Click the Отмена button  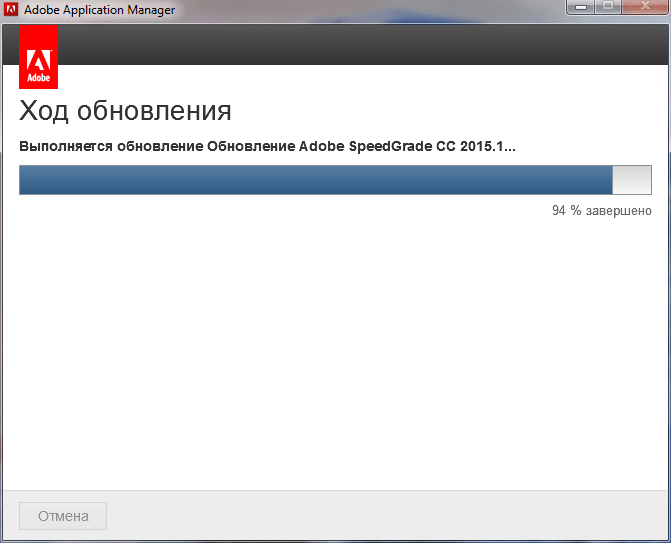coord(63,516)
